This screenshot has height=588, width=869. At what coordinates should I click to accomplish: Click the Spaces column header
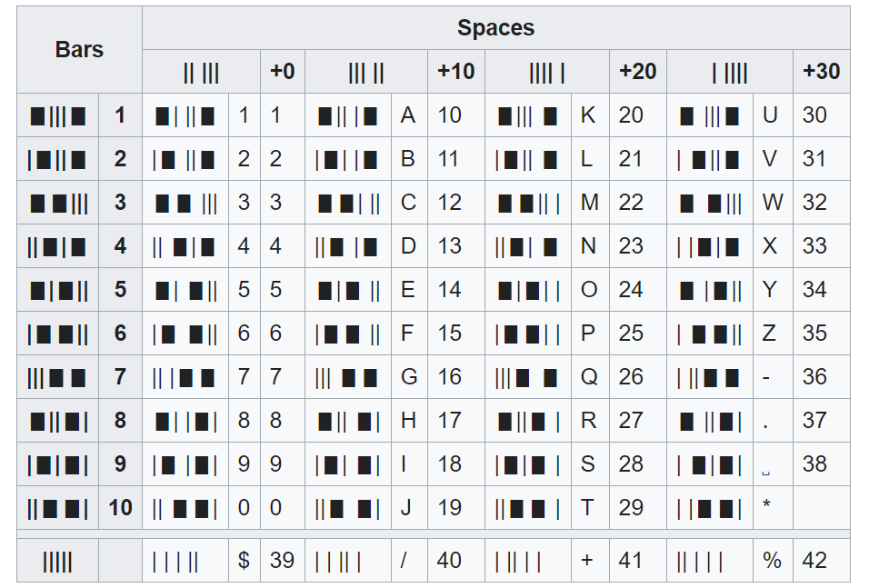[x=495, y=27]
